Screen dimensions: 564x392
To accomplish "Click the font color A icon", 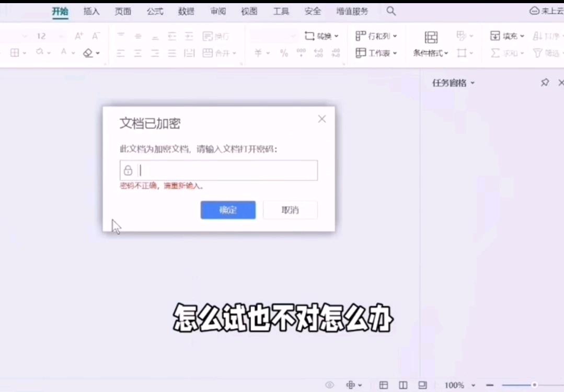I will (x=64, y=52).
